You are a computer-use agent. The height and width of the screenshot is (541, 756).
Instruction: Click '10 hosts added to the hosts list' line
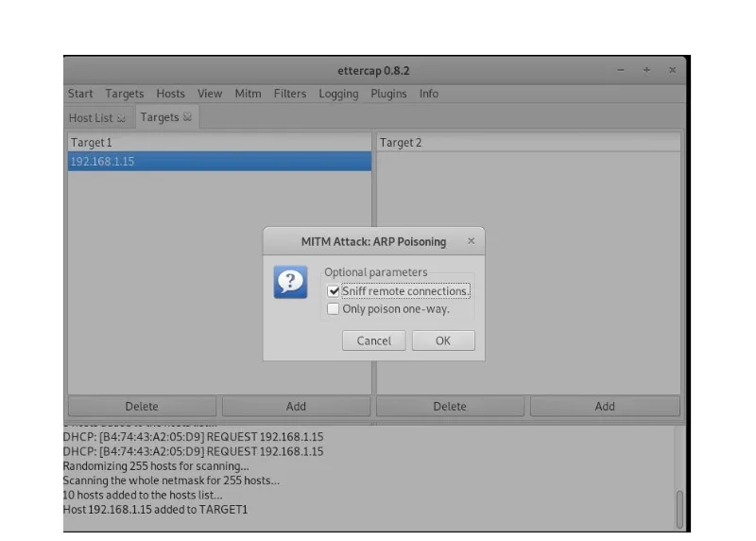[143, 496]
